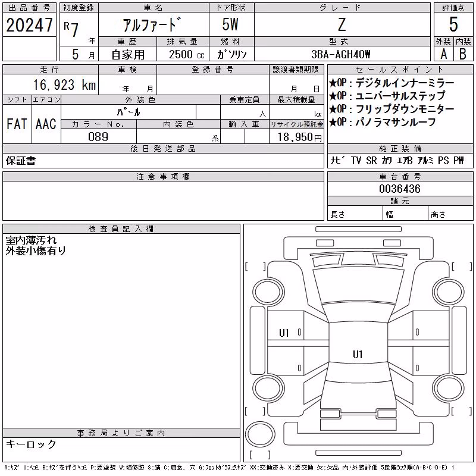Image resolution: width=476 pixels, height=476 pixels.
Task: Click the デジタルインナーミラー sales point line
Action: (392, 83)
